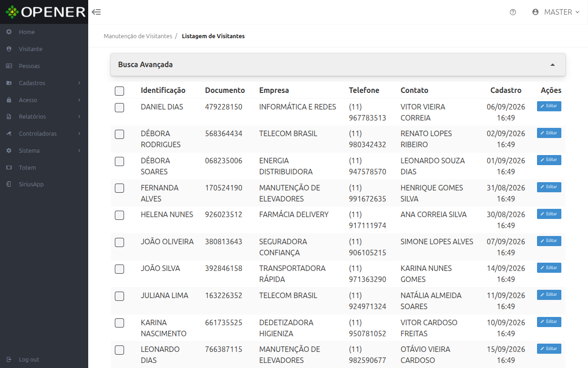
Task: Click the Cadastro column header
Action: [x=506, y=91]
